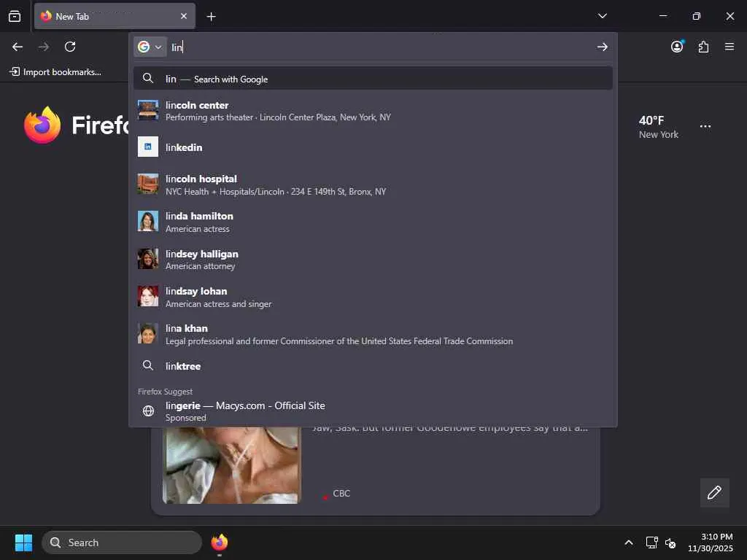Pick the linktree search suggestion

click(373, 366)
